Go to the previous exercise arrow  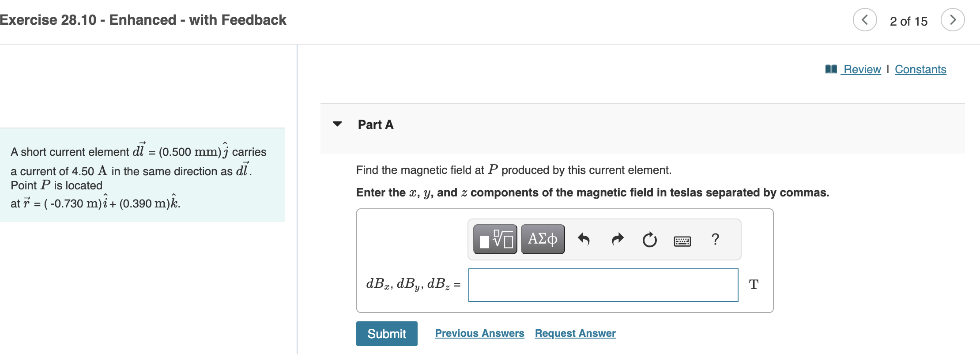tap(865, 20)
